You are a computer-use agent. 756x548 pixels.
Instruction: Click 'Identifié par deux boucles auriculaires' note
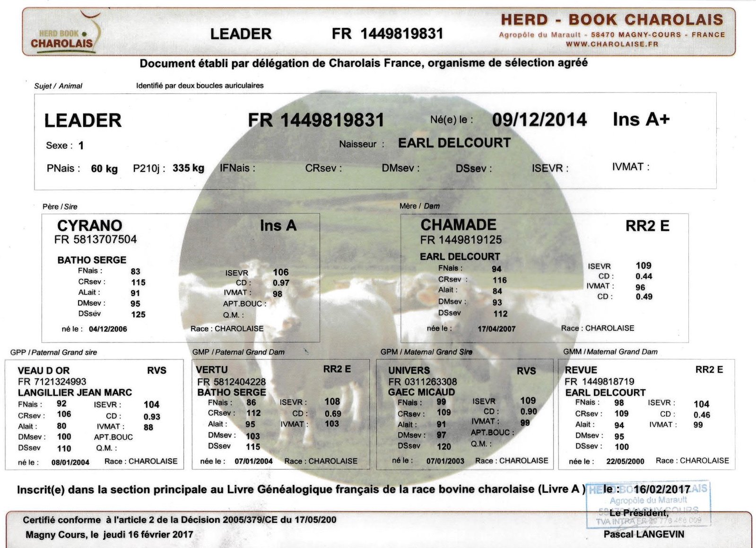click(200, 86)
